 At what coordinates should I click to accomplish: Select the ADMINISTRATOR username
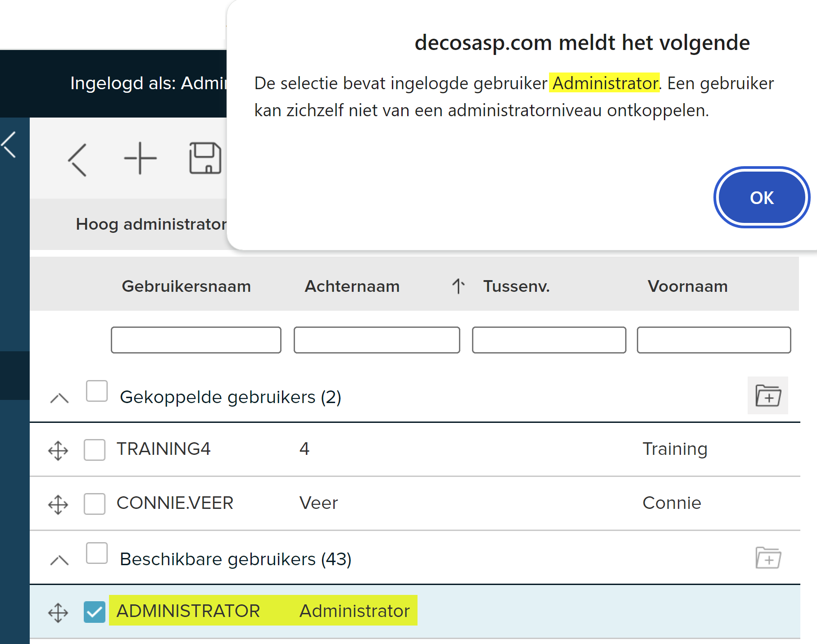[x=188, y=611]
